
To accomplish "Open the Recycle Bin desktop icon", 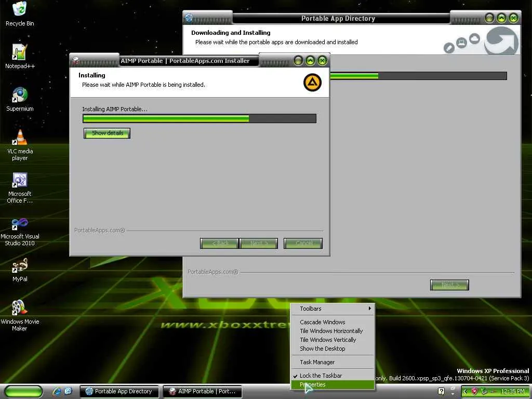I will click(20, 14).
